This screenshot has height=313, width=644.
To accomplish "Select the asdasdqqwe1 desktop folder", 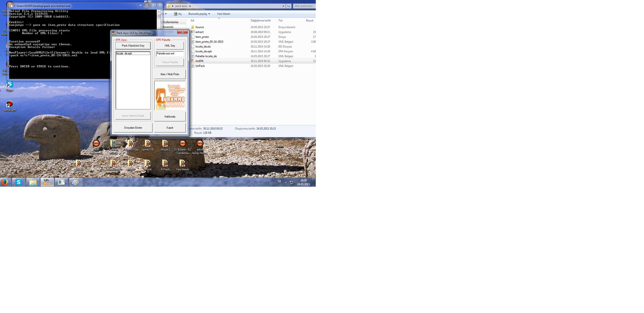I will [113, 165].
